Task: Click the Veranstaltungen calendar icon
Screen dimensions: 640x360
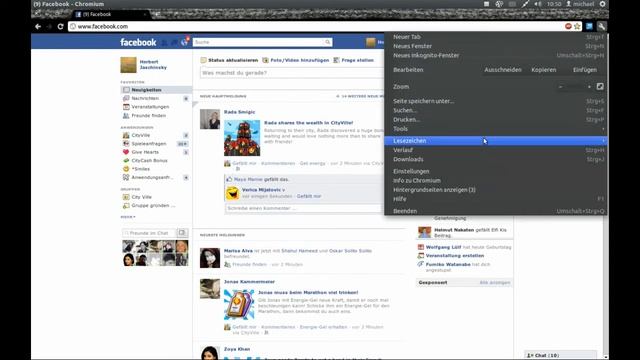Action: 126,107
